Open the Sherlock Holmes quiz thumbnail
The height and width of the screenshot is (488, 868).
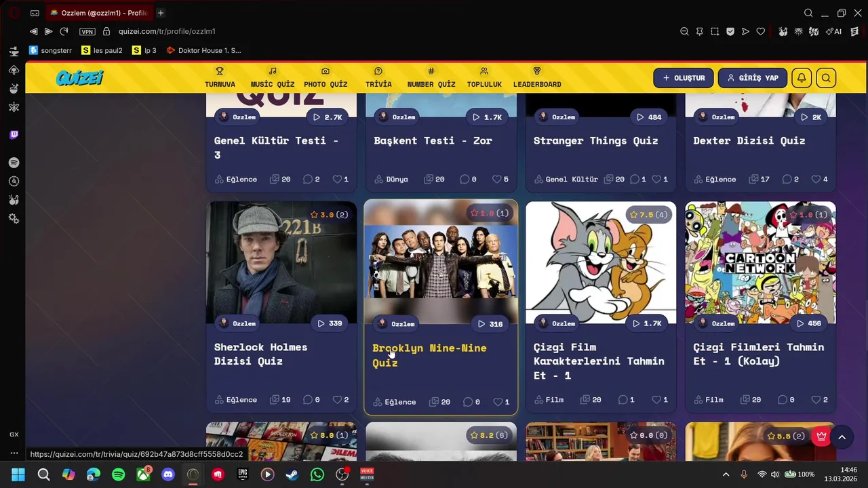coord(281,262)
